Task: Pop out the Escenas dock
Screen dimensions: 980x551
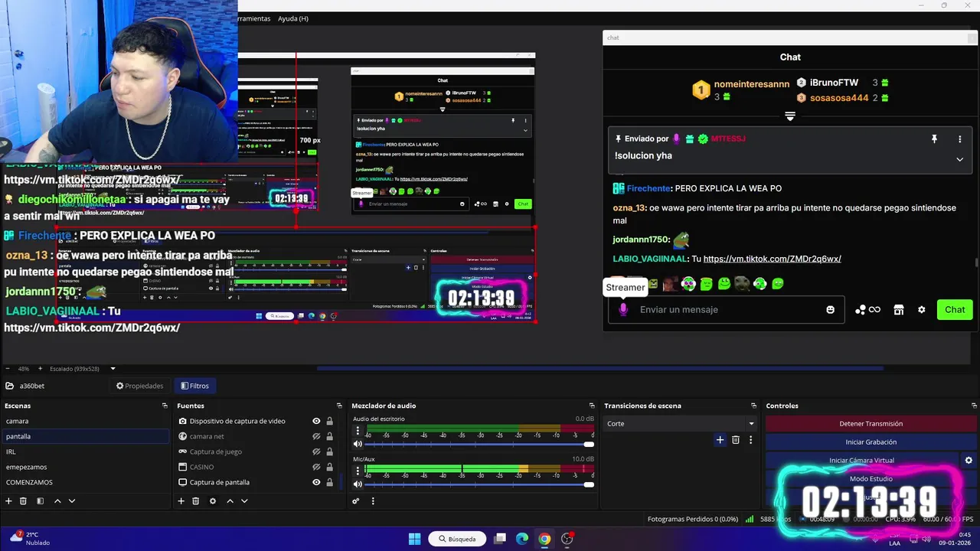Action: click(165, 406)
